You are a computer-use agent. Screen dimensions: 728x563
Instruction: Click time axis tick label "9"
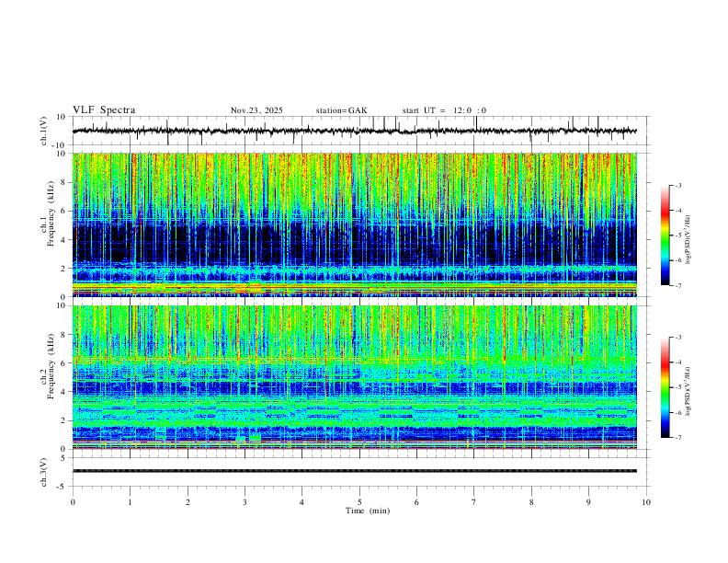pos(588,502)
